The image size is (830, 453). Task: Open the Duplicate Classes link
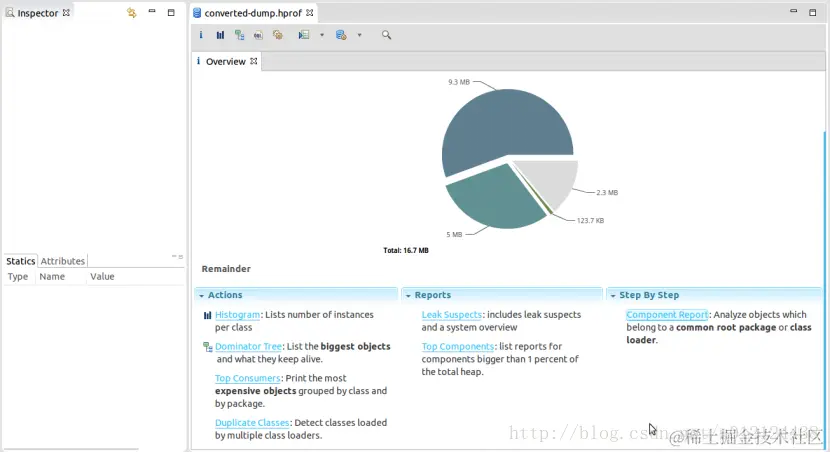click(252, 422)
